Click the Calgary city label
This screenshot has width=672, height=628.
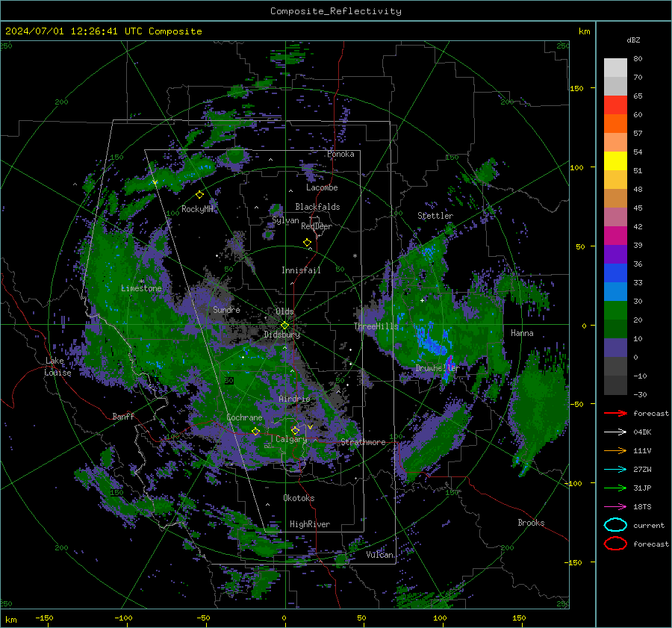[x=291, y=439]
